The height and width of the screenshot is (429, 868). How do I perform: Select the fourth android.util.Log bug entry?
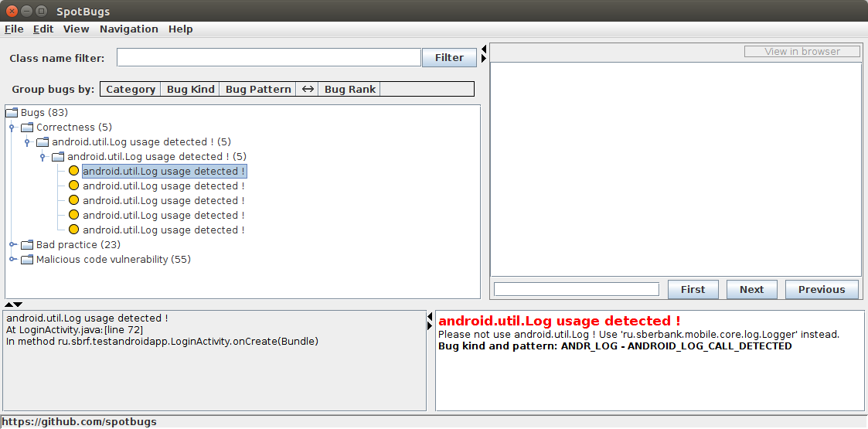[163, 216]
